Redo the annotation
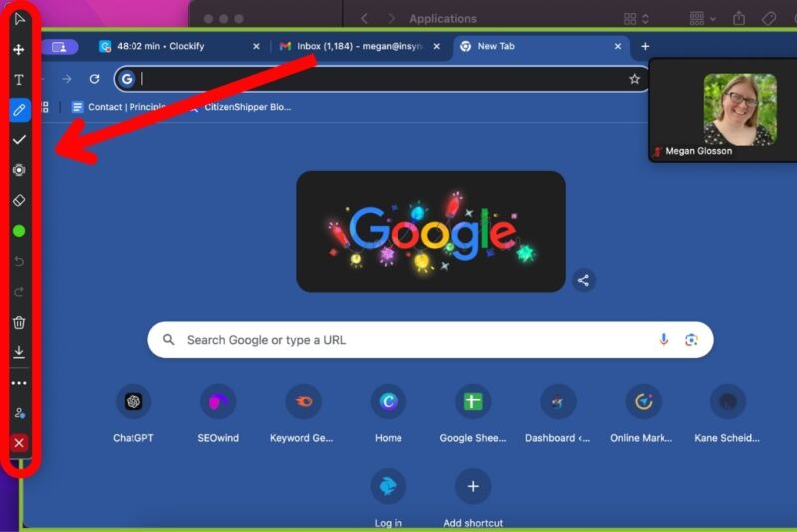Image resolution: width=797 pixels, height=532 pixels. (x=19, y=292)
